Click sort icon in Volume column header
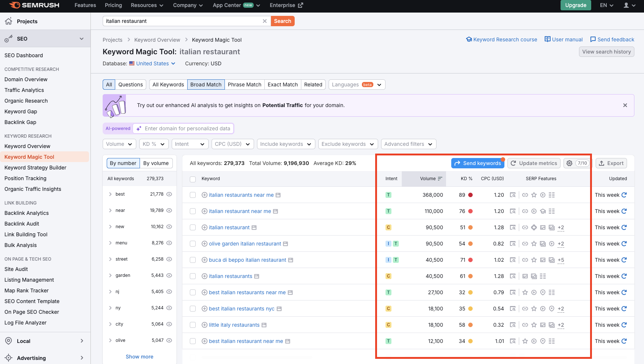This screenshot has height=364, width=644. (440, 179)
